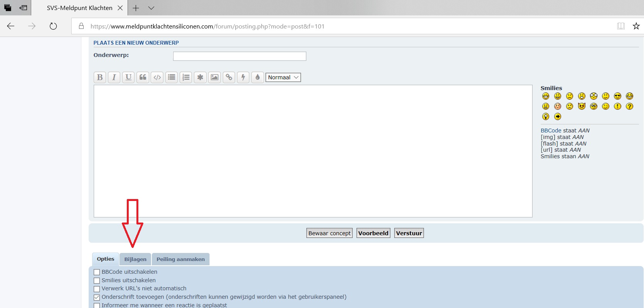Switch to the 'Bijlagen' tab

pos(135,259)
